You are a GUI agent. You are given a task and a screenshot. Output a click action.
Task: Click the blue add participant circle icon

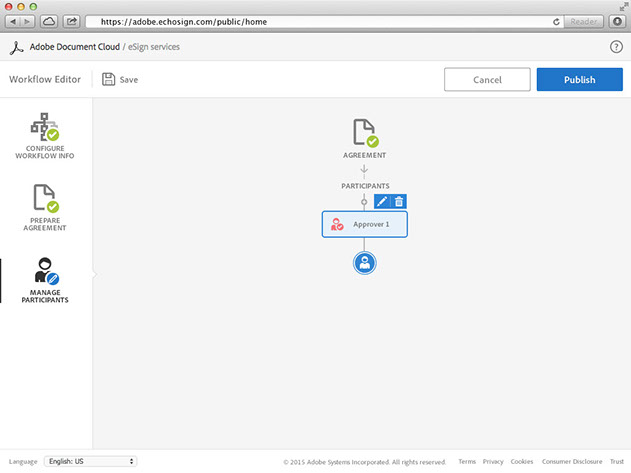[x=364, y=263]
